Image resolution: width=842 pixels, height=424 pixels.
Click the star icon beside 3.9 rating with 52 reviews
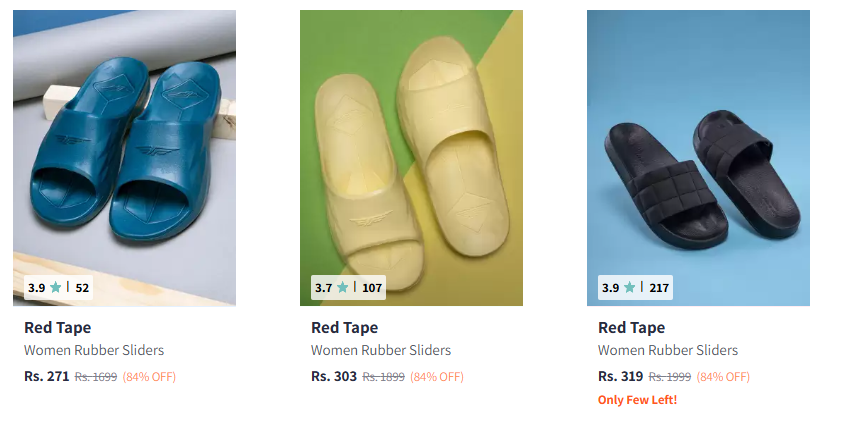(55, 288)
